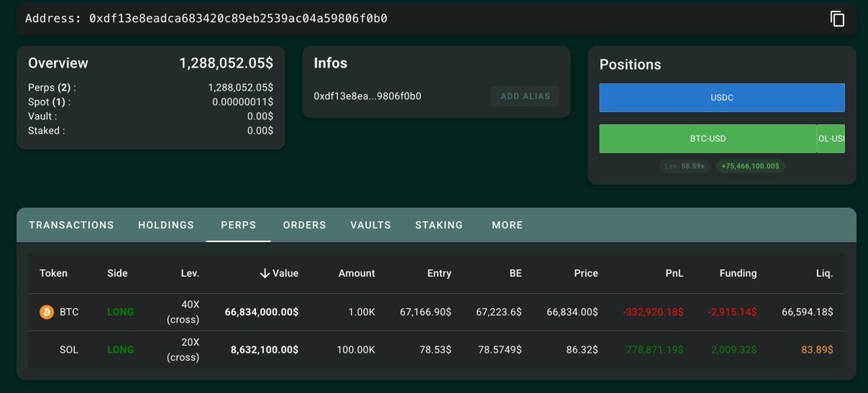Click the SOL token row name

(69, 349)
